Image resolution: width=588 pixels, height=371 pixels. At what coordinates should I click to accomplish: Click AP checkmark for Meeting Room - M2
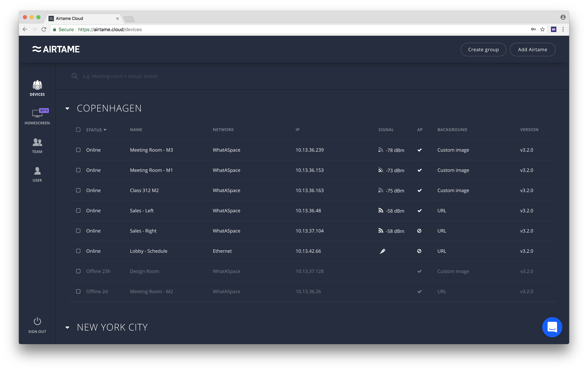click(419, 292)
